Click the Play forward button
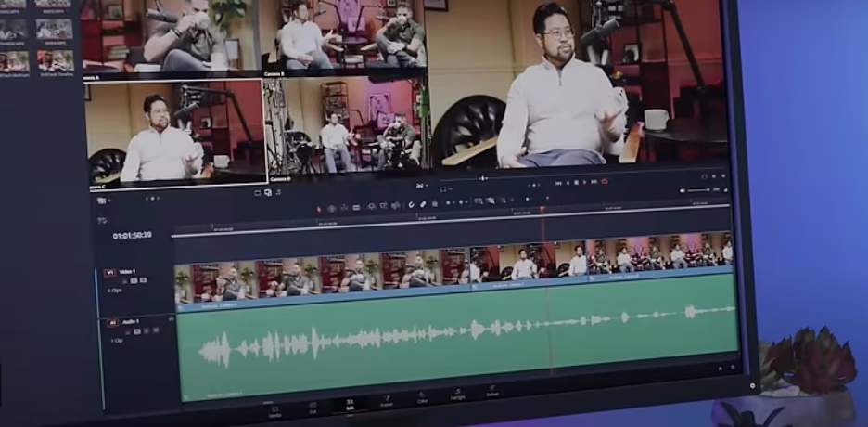 [584, 182]
